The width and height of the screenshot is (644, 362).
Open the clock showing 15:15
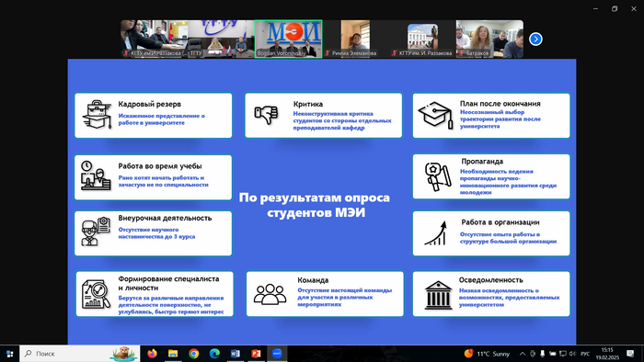click(607, 354)
